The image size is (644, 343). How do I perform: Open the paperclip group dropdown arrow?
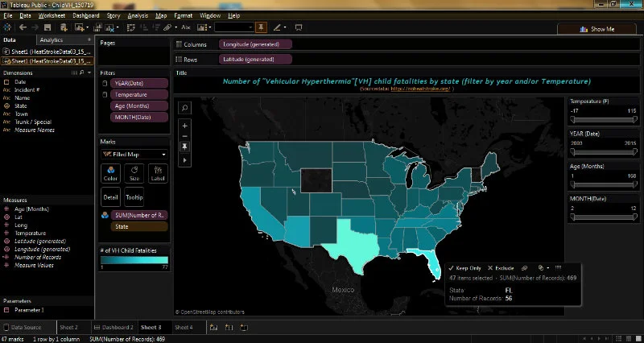pos(175,27)
